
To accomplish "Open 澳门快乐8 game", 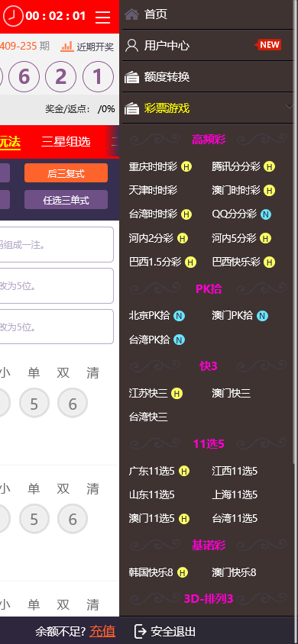I will [x=234, y=572].
